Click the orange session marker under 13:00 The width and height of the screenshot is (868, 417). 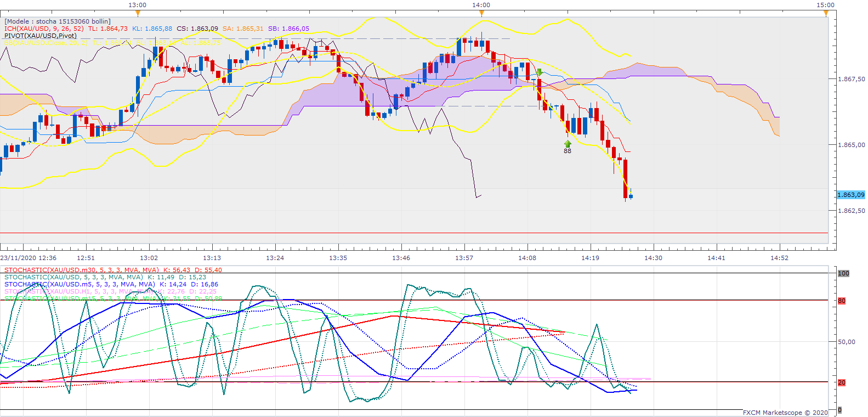[138, 13]
